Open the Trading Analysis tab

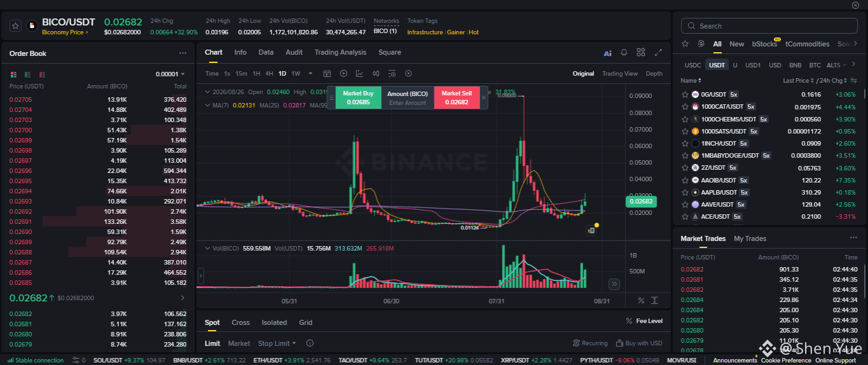click(x=340, y=52)
